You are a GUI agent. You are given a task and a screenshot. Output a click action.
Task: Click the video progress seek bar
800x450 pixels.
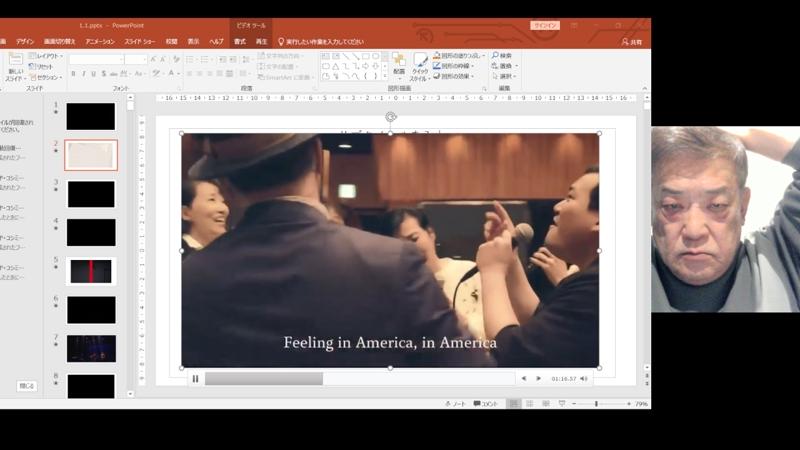pos(358,379)
